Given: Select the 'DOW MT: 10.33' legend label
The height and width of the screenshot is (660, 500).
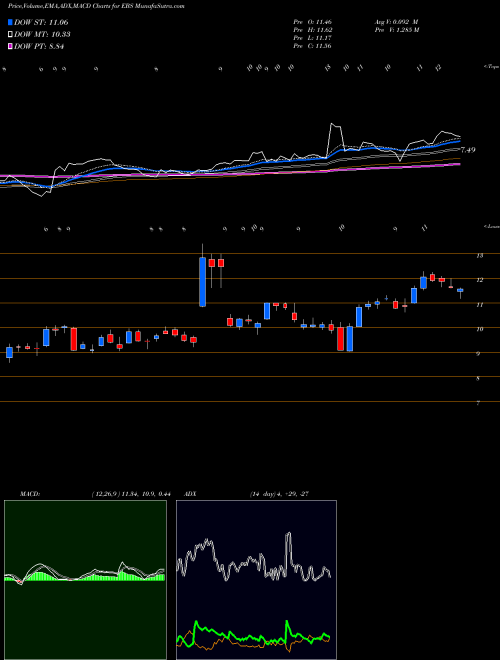Looking at the screenshot, I should [x=42, y=35].
